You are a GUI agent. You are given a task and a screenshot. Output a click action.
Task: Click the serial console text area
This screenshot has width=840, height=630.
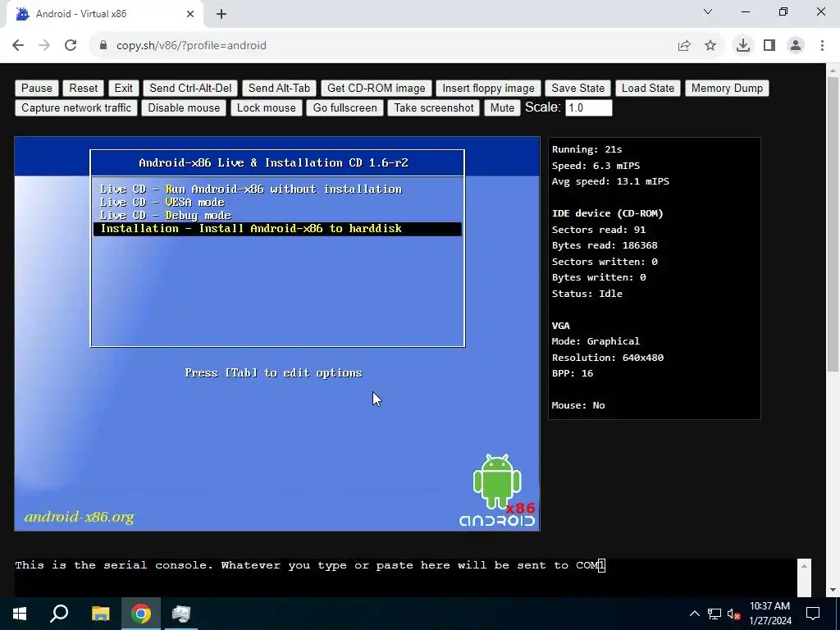(405, 577)
